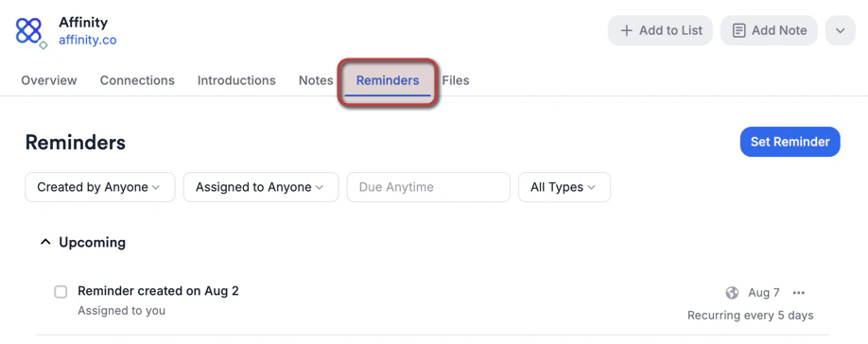Click the note icon in Add Note
The height and width of the screenshot is (344, 868).
tap(738, 30)
